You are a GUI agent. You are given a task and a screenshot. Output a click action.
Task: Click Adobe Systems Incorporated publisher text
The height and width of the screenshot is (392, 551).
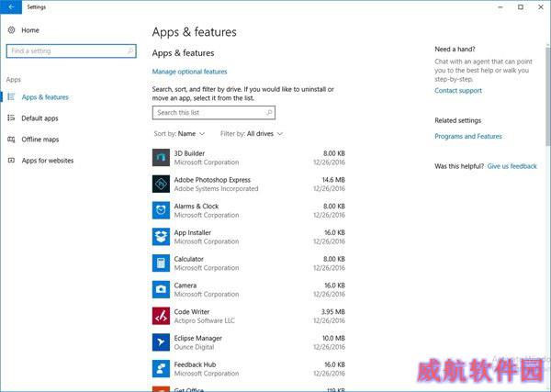coord(216,188)
